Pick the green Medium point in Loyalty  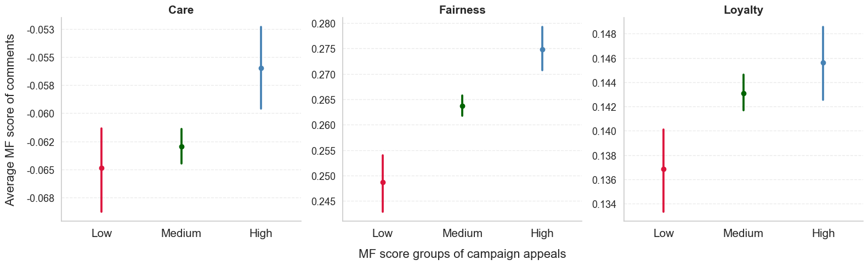click(x=744, y=93)
